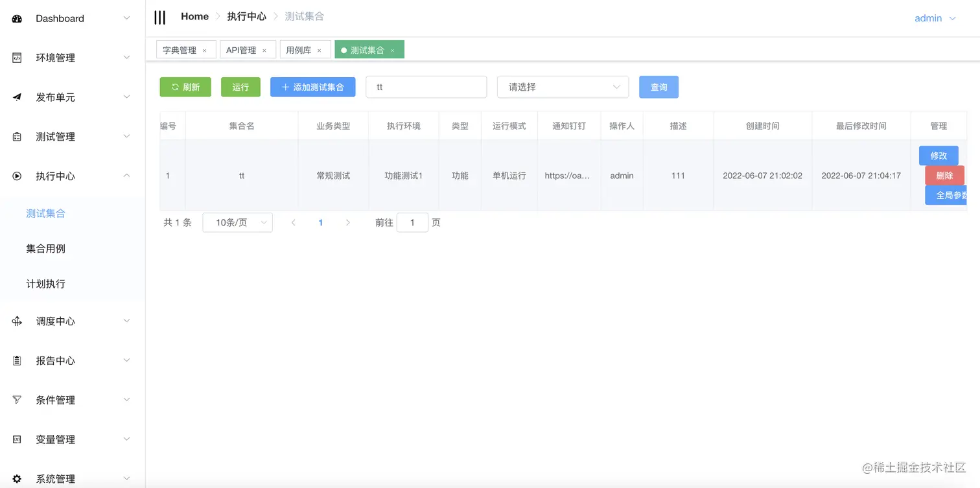
Task: Click the 查询 button
Action: (659, 87)
